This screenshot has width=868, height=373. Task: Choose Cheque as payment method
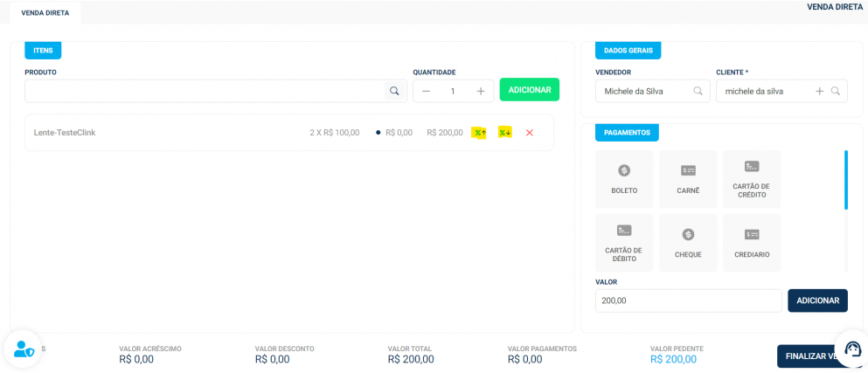pos(688,243)
